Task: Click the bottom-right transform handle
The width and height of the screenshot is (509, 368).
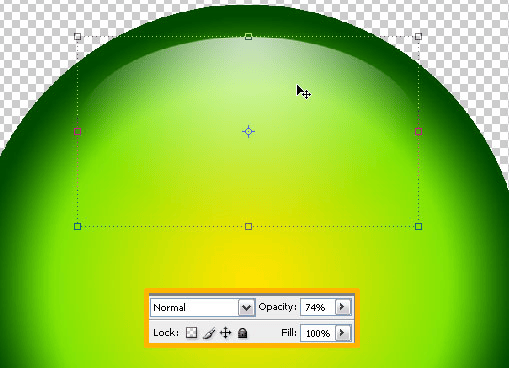Action: [x=419, y=227]
